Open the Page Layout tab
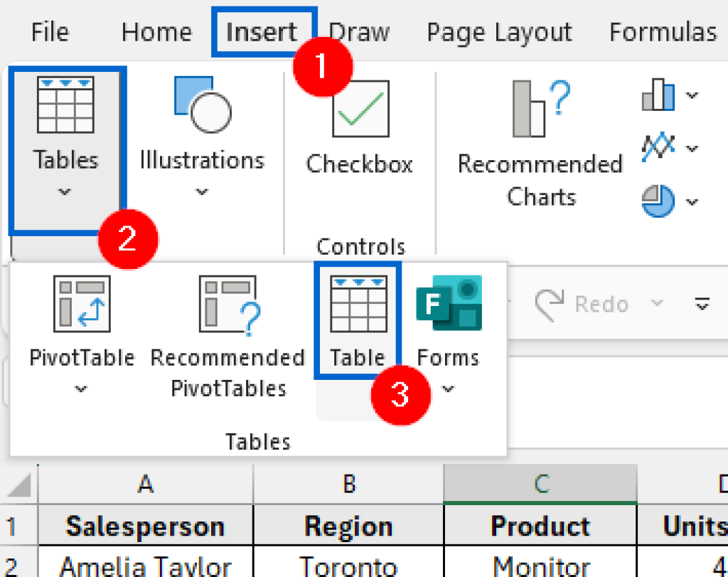Viewport: 728px width, 577px height. point(498,31)
